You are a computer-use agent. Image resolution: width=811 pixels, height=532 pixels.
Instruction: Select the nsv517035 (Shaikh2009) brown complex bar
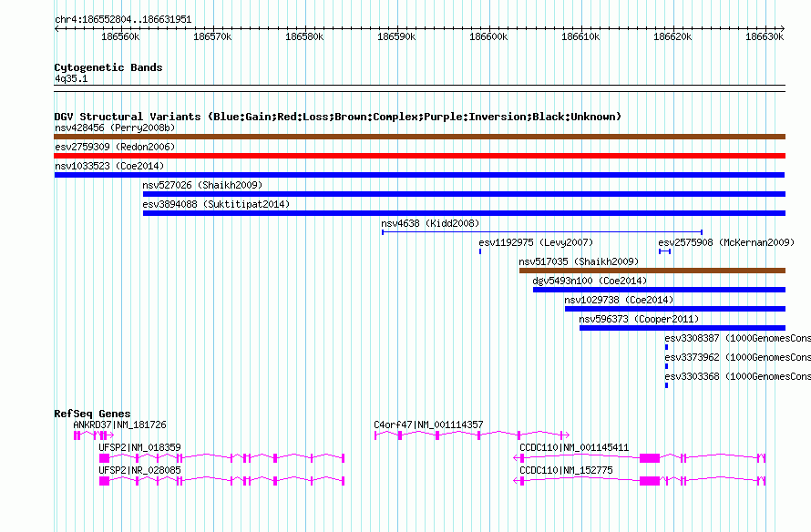pos(652,271)
